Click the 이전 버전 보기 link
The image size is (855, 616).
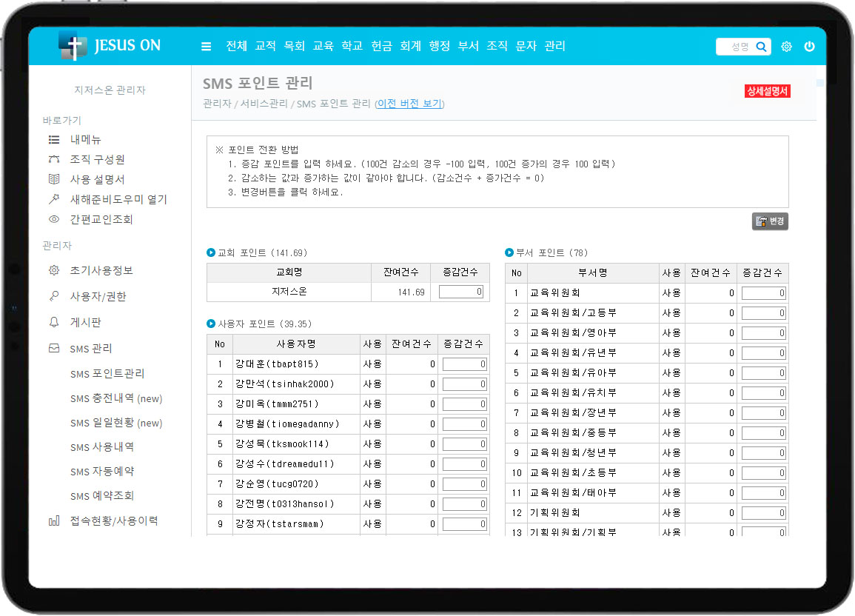click(x=410, y=104)
